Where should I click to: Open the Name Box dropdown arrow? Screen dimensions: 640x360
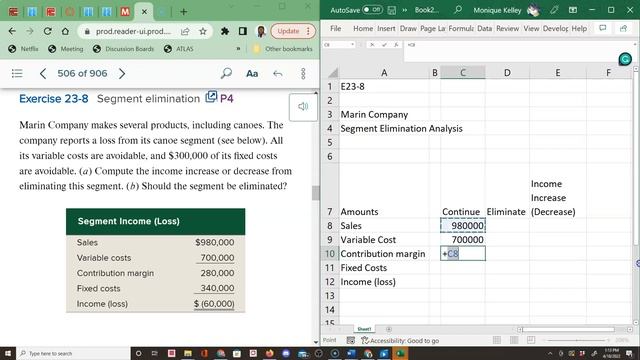click(352, 44)
